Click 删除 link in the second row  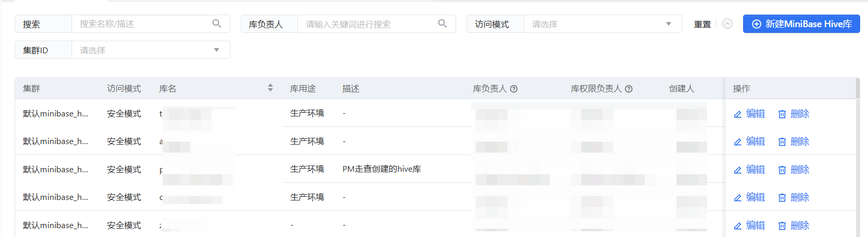(x=800, y=141)
